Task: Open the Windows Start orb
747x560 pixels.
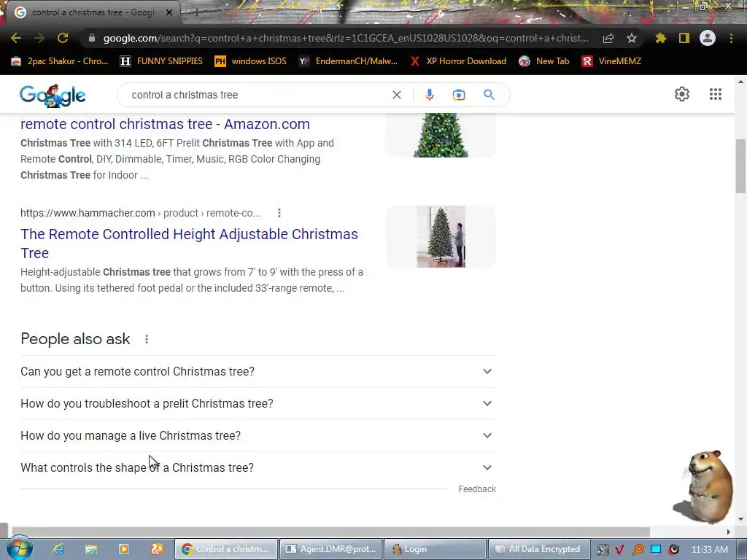Action: 20,548
